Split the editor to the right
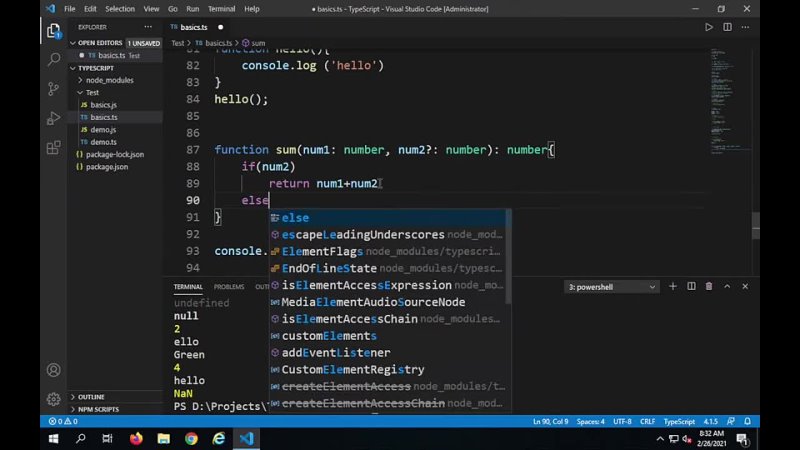The image size is (800, 450). [727, 27]
